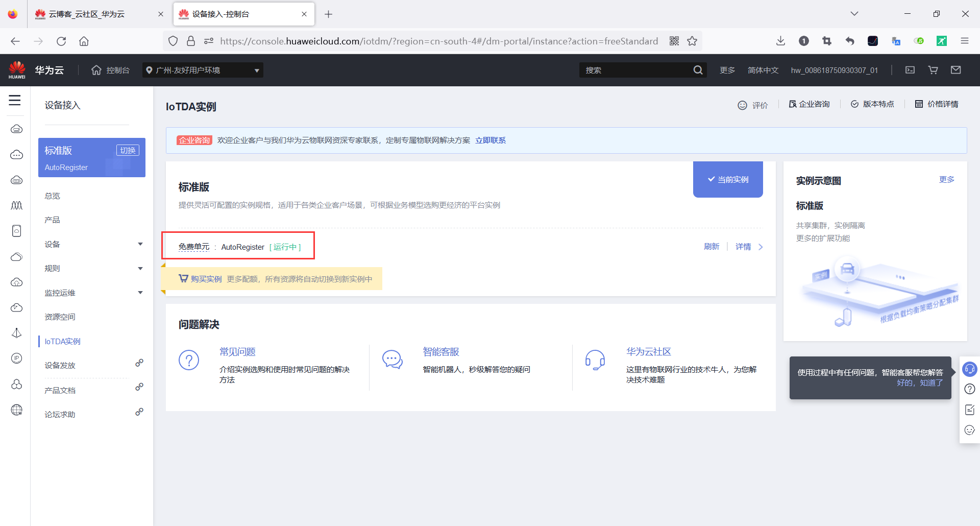Open 价格详情 pricing details

[x=937, y=104]
